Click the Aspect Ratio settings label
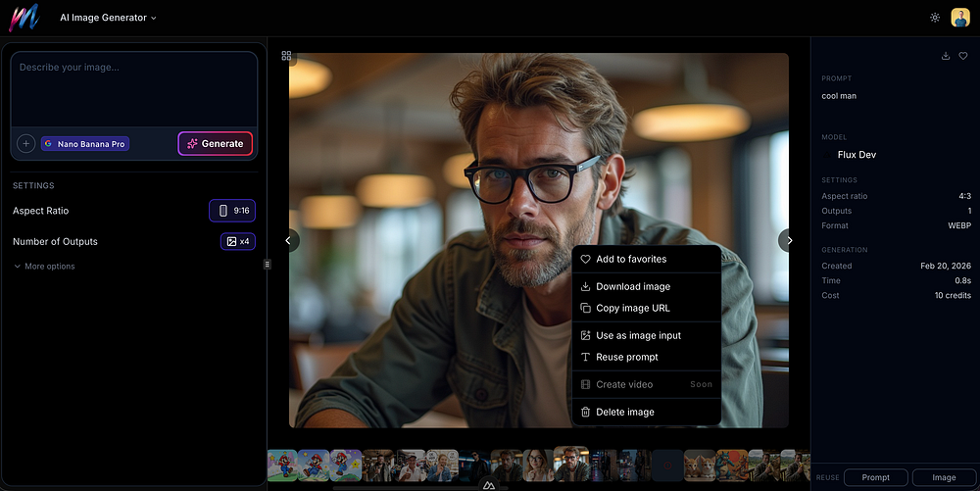980x491 pixels. point(40,211)
